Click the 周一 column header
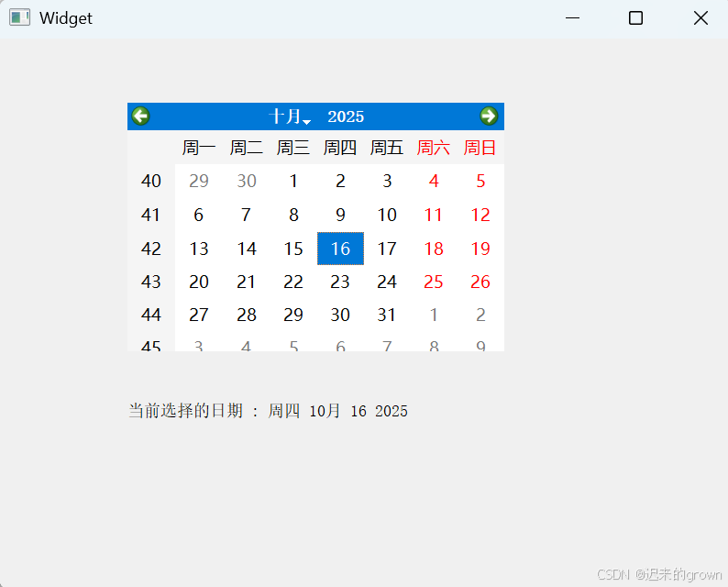The width and height of the screenshot is (728, 587). (199, 148)
